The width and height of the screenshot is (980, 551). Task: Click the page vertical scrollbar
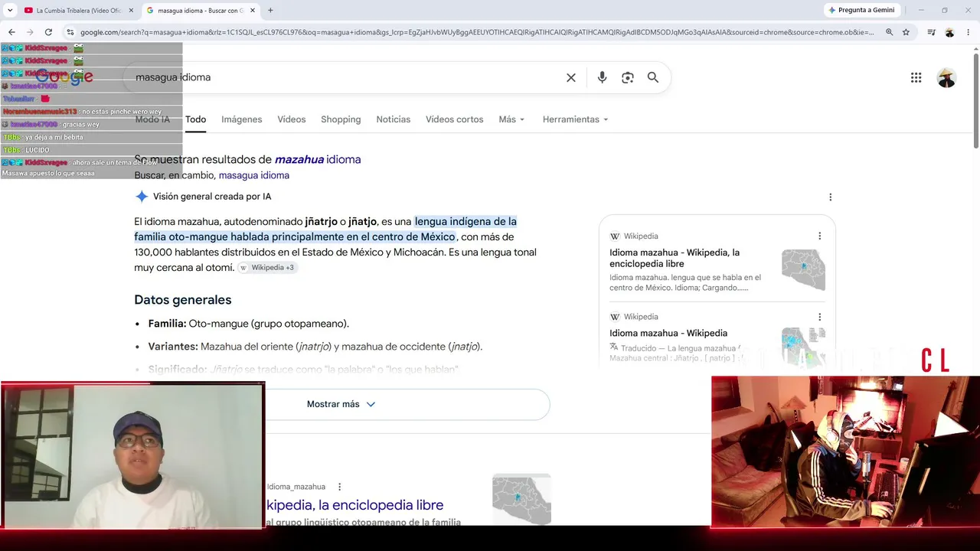(x=975, y=99)
